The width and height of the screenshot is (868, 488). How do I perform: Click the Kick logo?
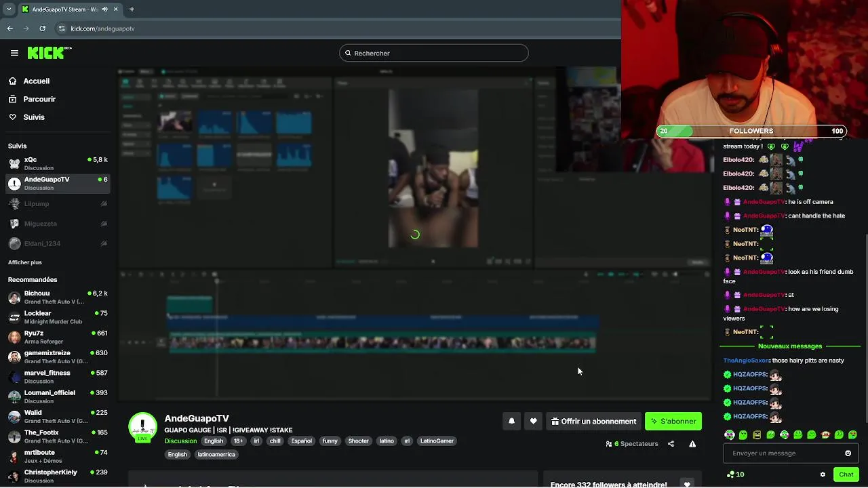pos(50,53)
